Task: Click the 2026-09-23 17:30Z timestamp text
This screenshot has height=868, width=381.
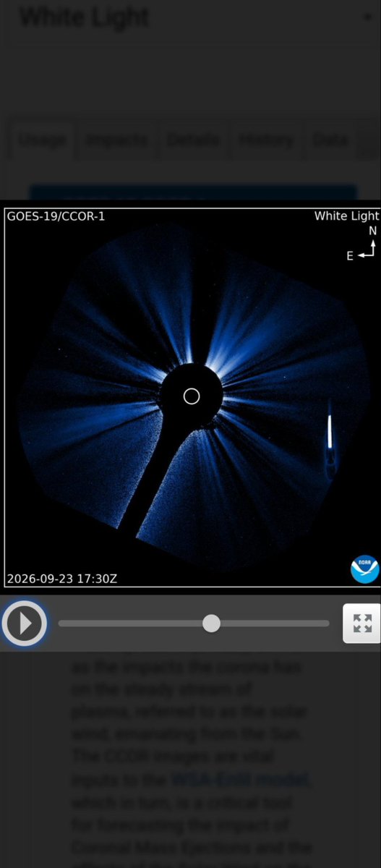Action: (x=62, y=579)
